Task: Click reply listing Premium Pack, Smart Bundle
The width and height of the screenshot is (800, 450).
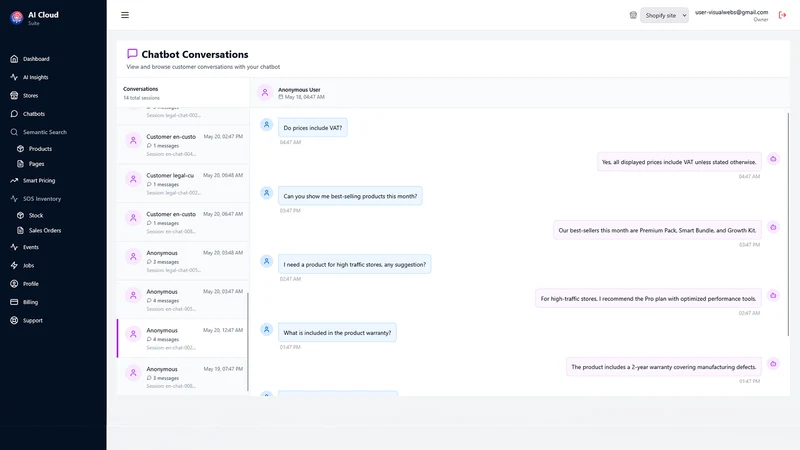Action: 657,230
